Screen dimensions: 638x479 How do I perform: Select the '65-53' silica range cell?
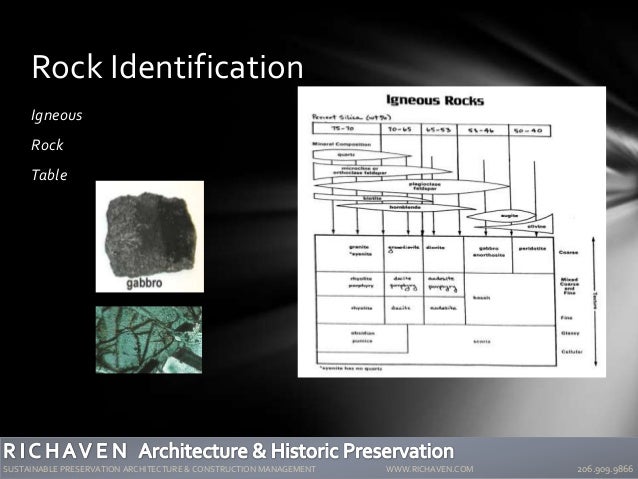click(x=439, y=130)
